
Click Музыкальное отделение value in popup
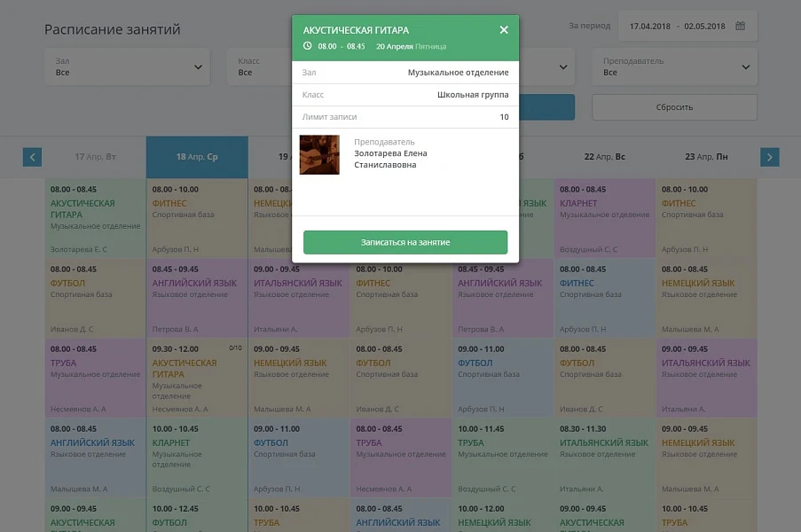coord(458,73)
